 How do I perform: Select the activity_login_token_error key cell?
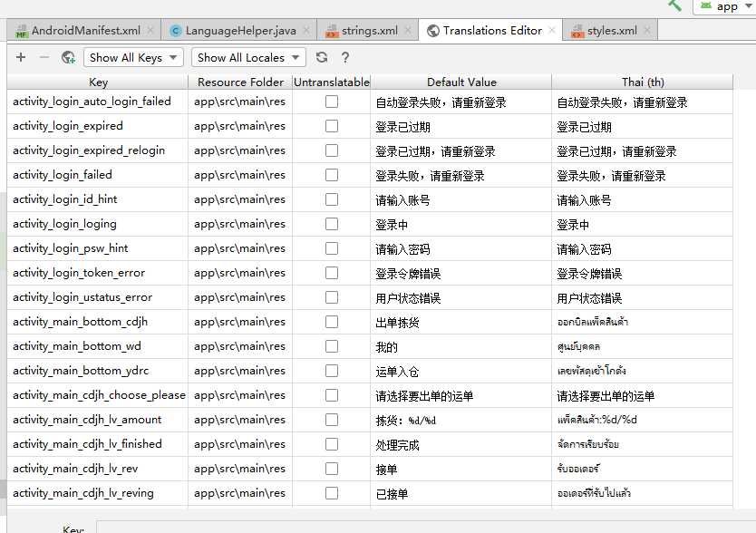[98, 273]
